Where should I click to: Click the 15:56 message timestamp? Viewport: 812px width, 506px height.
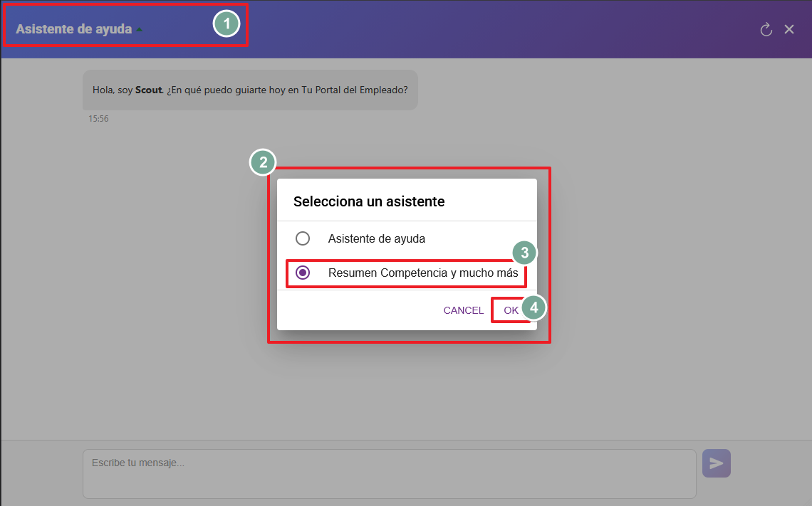point(99,118)
